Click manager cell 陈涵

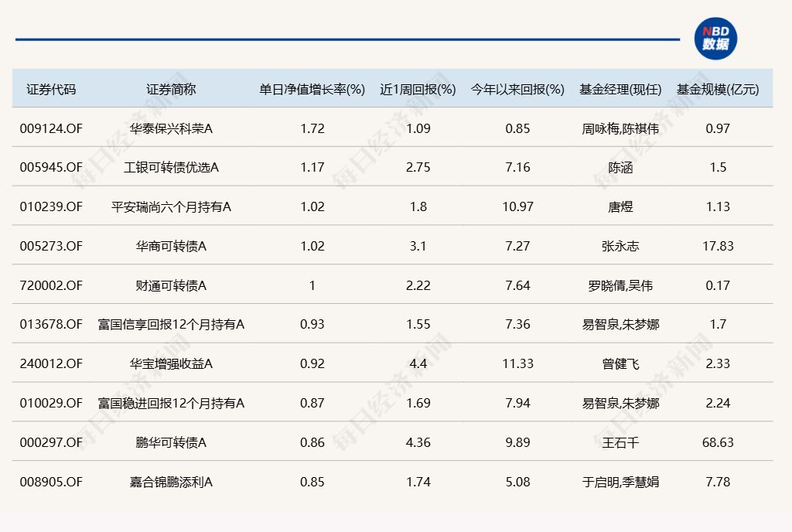point(620,168)
